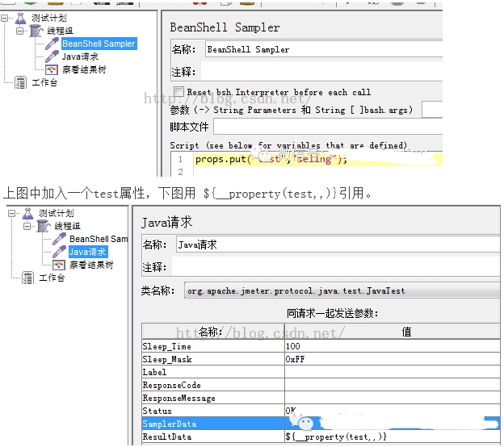
Task: Click the Sleep_Mask name cell
Action: coord(213,359)
